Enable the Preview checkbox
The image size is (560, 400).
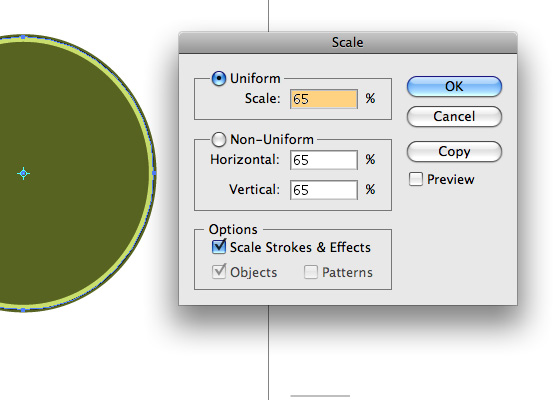click(x=416, y=179)
